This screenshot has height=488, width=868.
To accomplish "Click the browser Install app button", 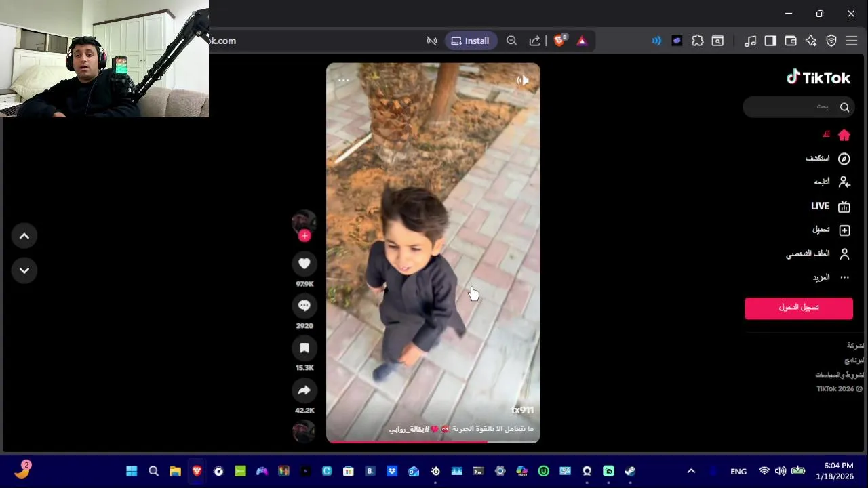I will 470,41.
